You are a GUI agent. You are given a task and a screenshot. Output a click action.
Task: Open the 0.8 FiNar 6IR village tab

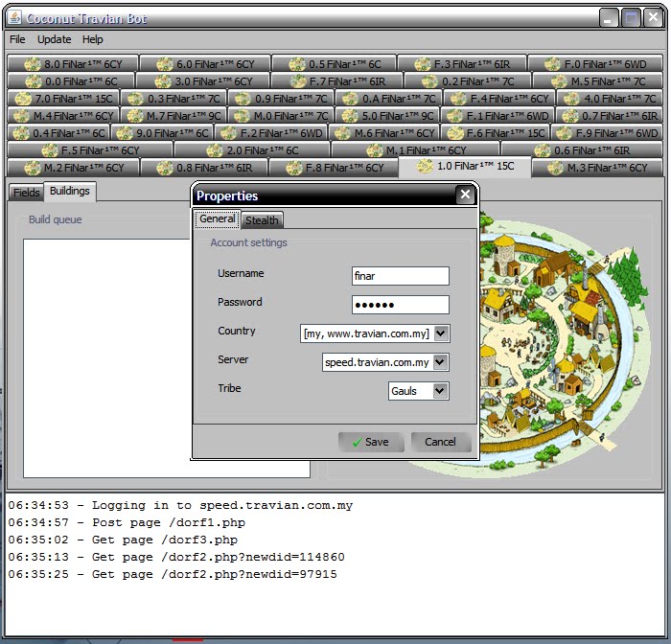pos(204,168)
